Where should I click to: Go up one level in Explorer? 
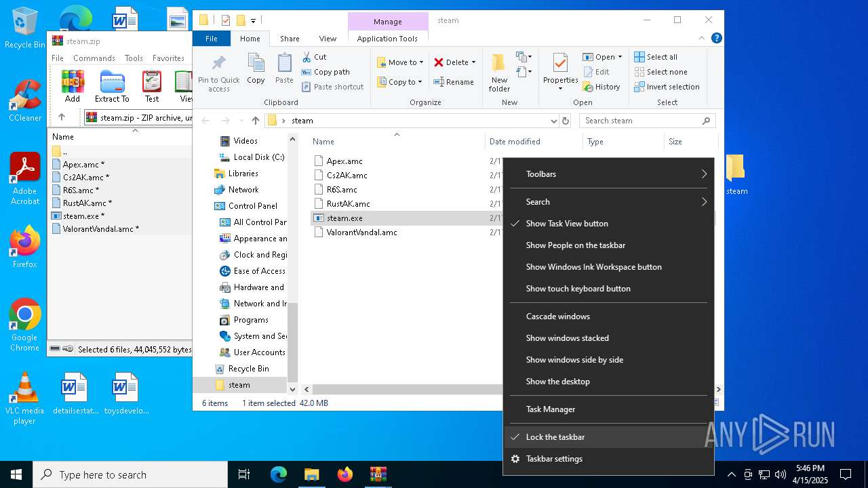point(255,121)
